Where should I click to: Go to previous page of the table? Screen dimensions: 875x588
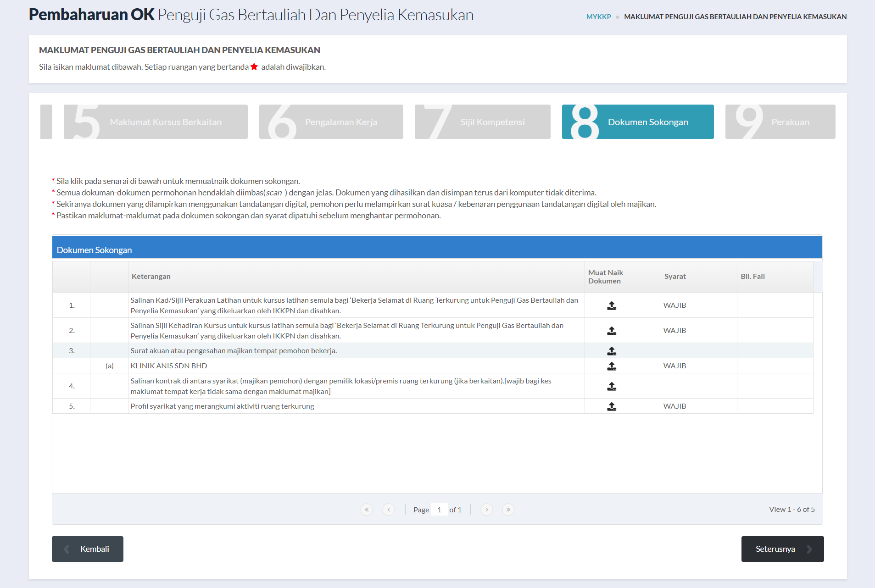point(389,510)
